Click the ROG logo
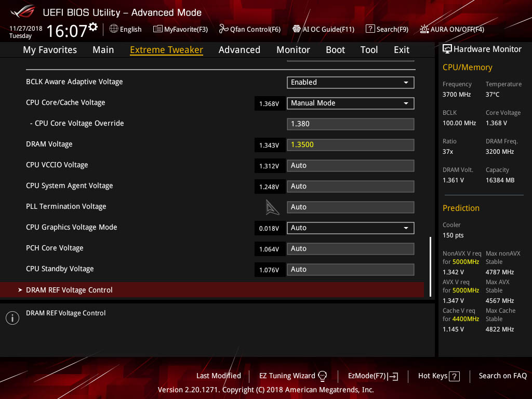The image size is (532, 399). click(x=22, y=12)
